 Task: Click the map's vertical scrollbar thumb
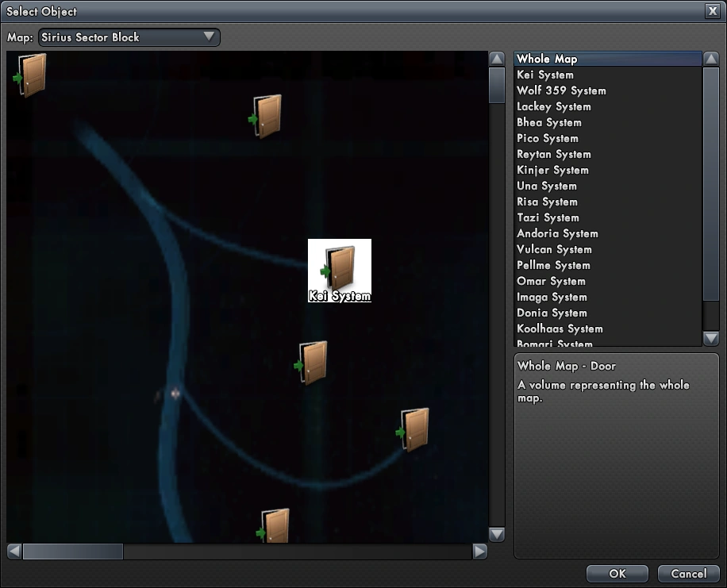click(497, 86)
